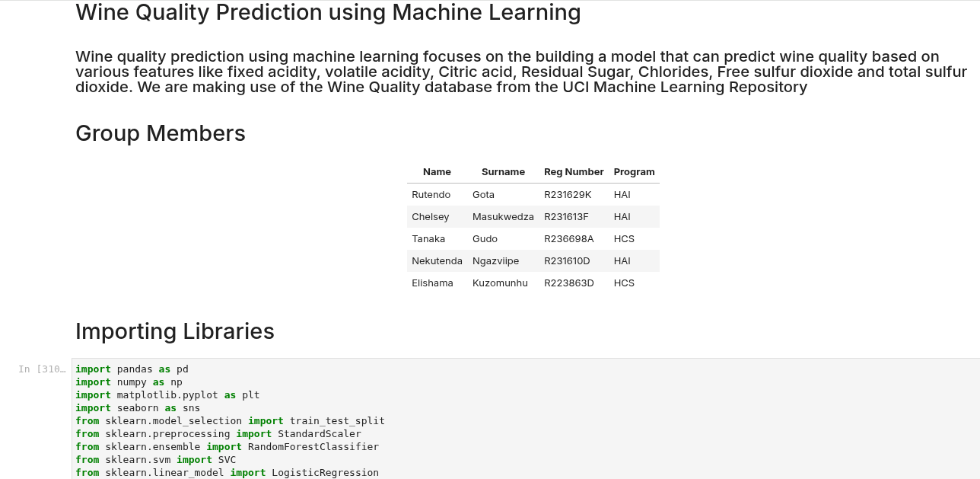
Task: Click the In [310] cell prompt
Action: (42, 369)
